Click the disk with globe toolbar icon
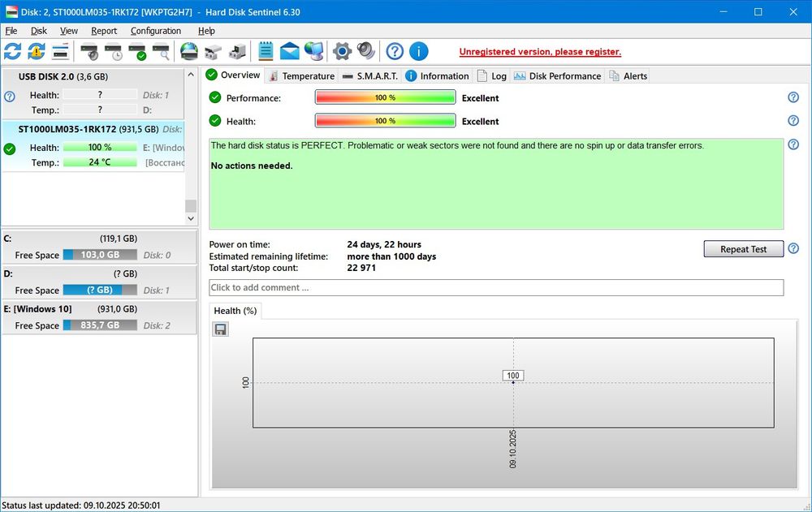 (x=188, y=52)
